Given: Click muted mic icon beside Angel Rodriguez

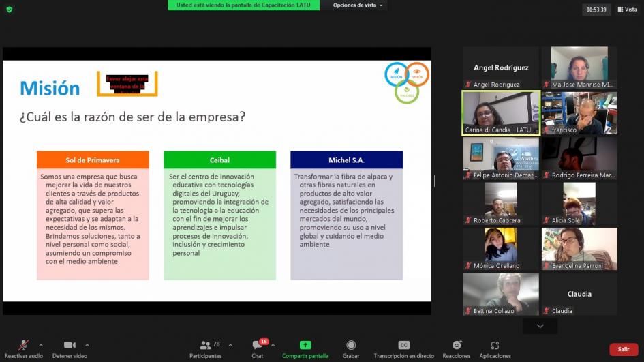Looking at the screenshot, I should click(467, 85).
